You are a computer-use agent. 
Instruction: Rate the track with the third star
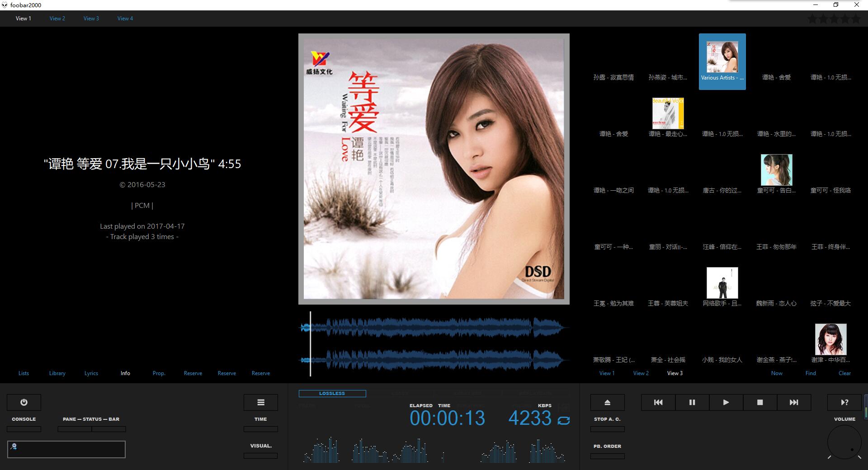coord(834,19)
